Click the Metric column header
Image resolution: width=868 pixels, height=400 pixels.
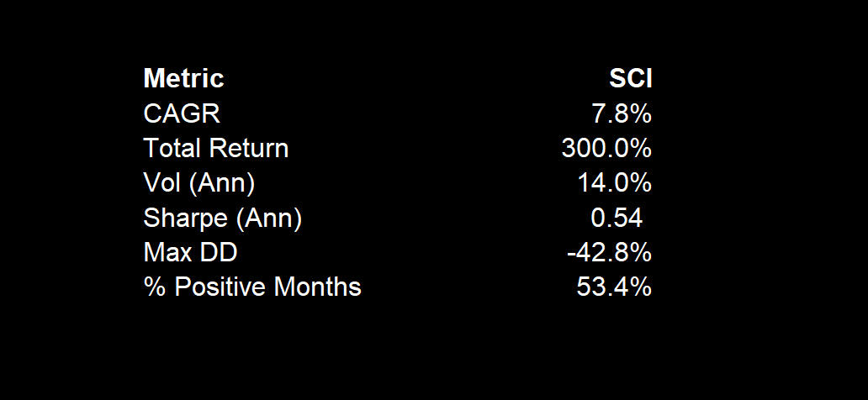(x=183, y=79)
